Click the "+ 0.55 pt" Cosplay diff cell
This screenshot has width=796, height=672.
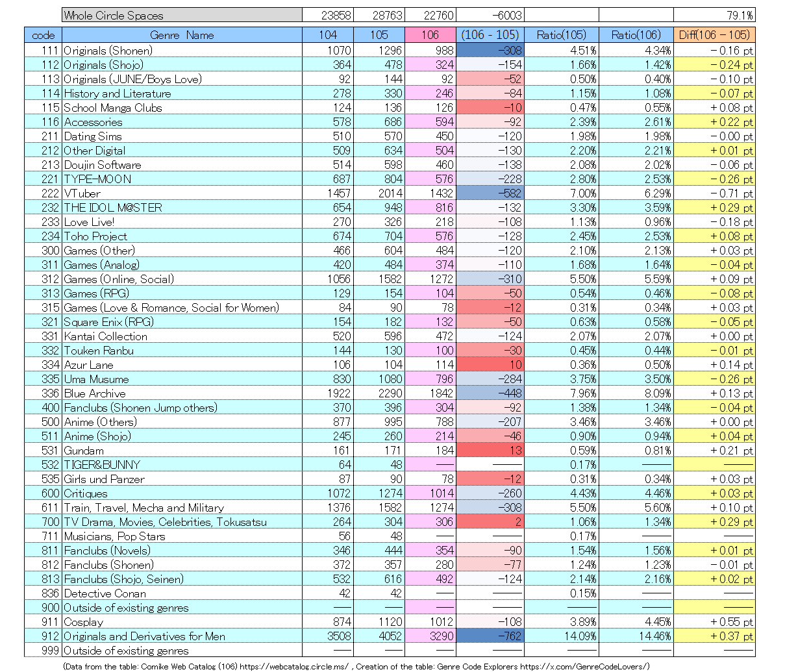coord(714,622)
